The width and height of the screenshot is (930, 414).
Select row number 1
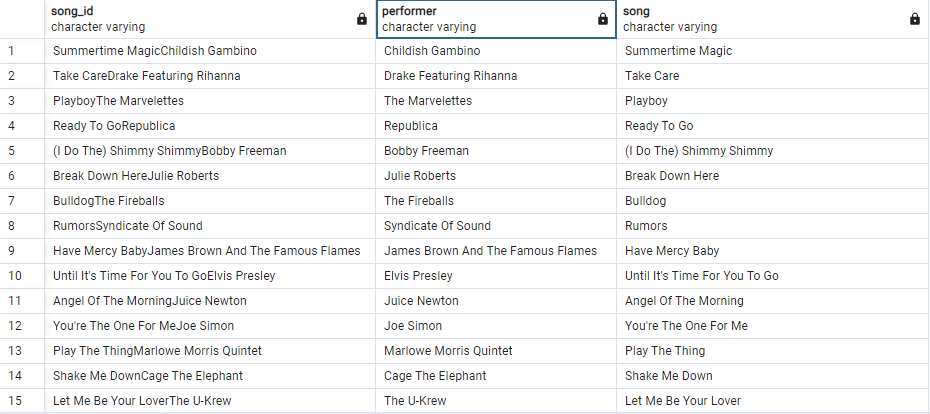tap(11, 51)
